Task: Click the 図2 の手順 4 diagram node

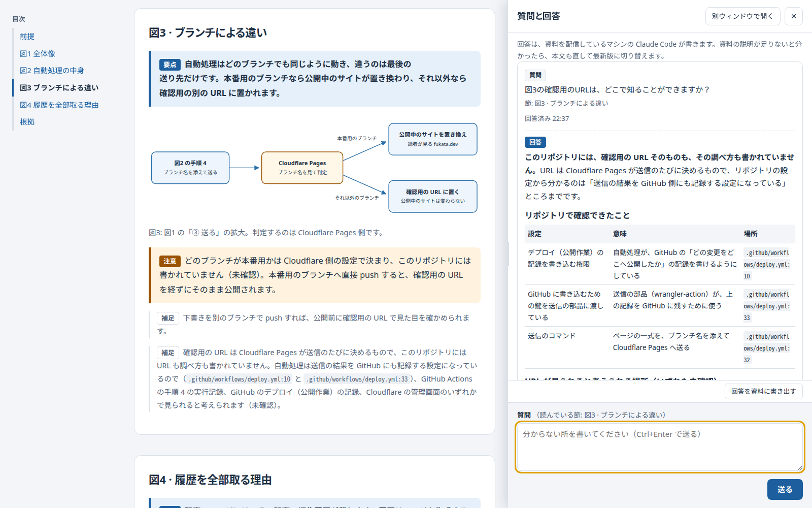Action: tap(190, 168)
